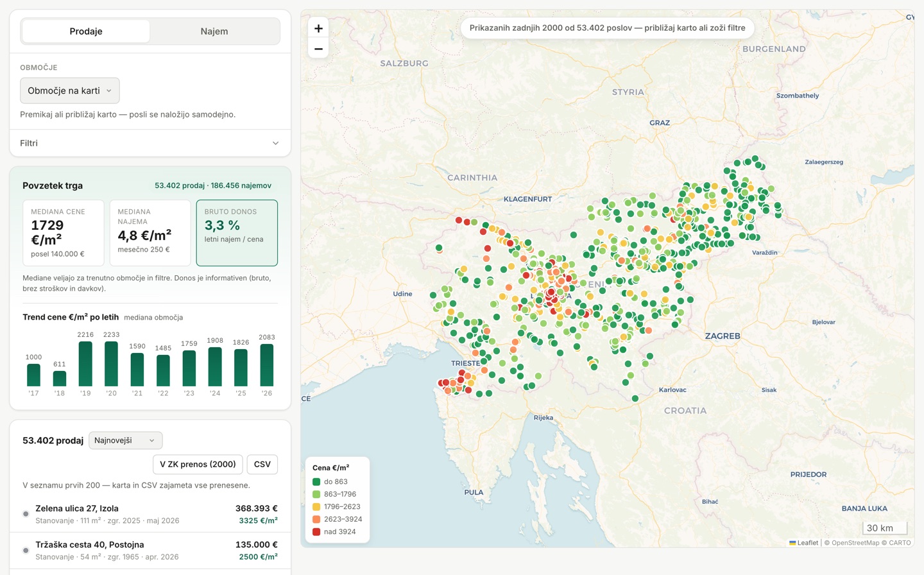Click the '18 bar with value 611
This screenshot has height=575, width=924.
pyautogui.click(x=60, y=379)
